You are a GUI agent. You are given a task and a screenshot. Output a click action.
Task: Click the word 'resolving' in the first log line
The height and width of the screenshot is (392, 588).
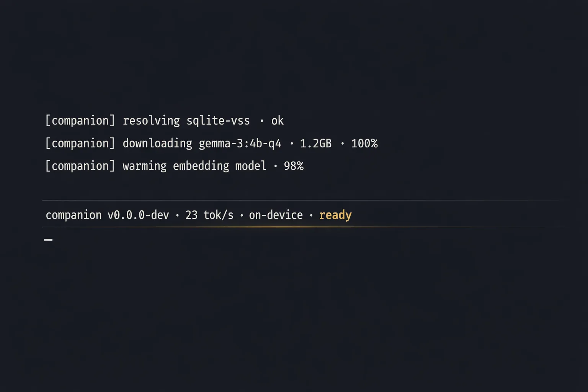pyautogui.click(x=151, y=121)
